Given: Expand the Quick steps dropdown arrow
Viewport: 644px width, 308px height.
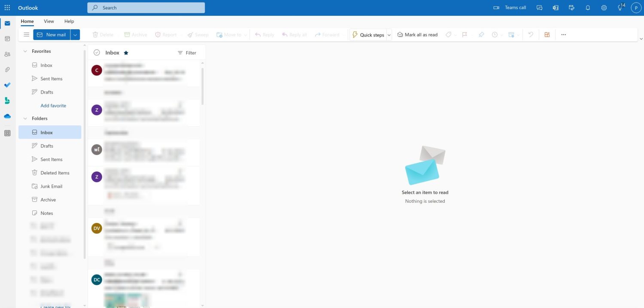Looking at the screenshot, I should click(x=389, y=35).
